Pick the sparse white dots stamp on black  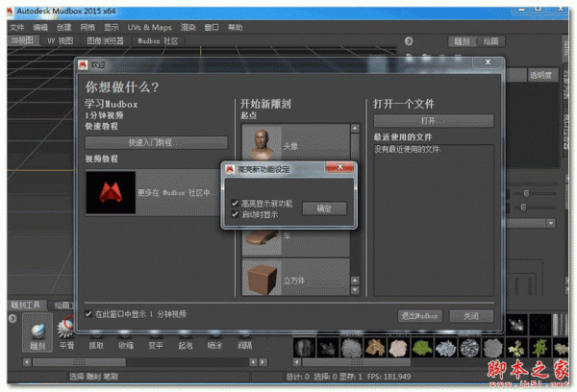point(539,325)
